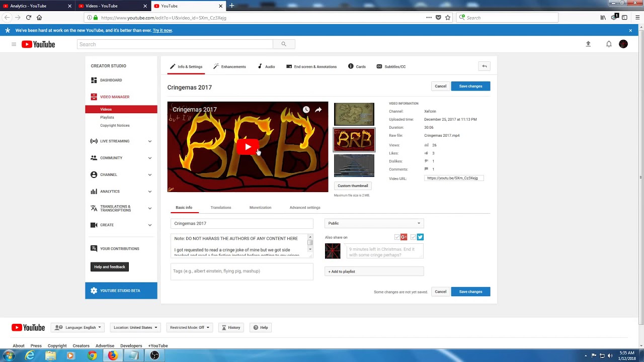Switch to the Monetization sub-tab

[260, 208]
